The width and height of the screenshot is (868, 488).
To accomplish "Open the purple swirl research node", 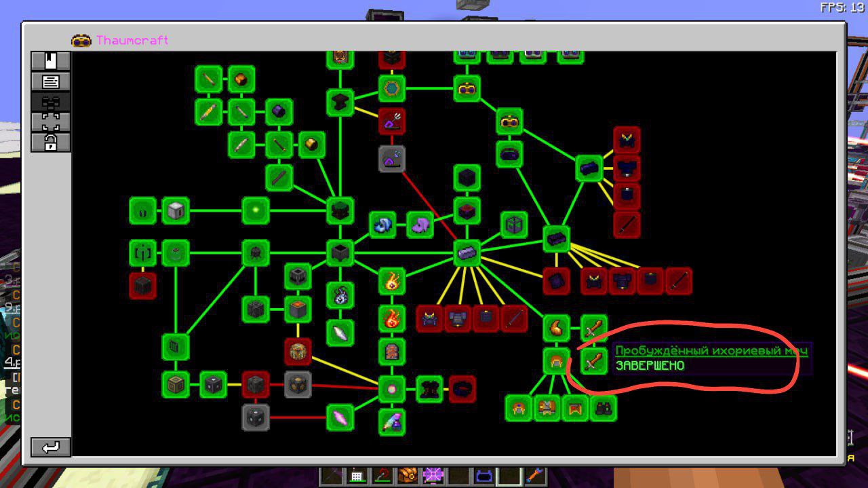I will point(420,225).
